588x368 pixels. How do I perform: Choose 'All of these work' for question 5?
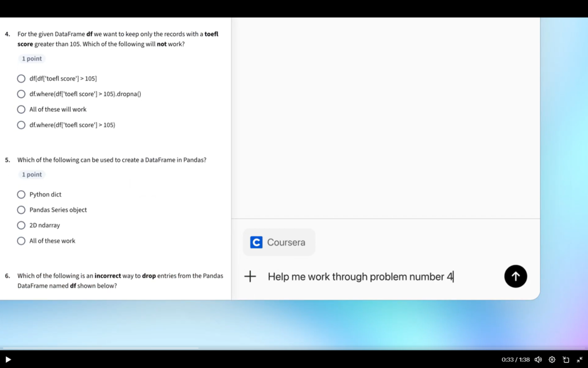[x=21, y=241]
